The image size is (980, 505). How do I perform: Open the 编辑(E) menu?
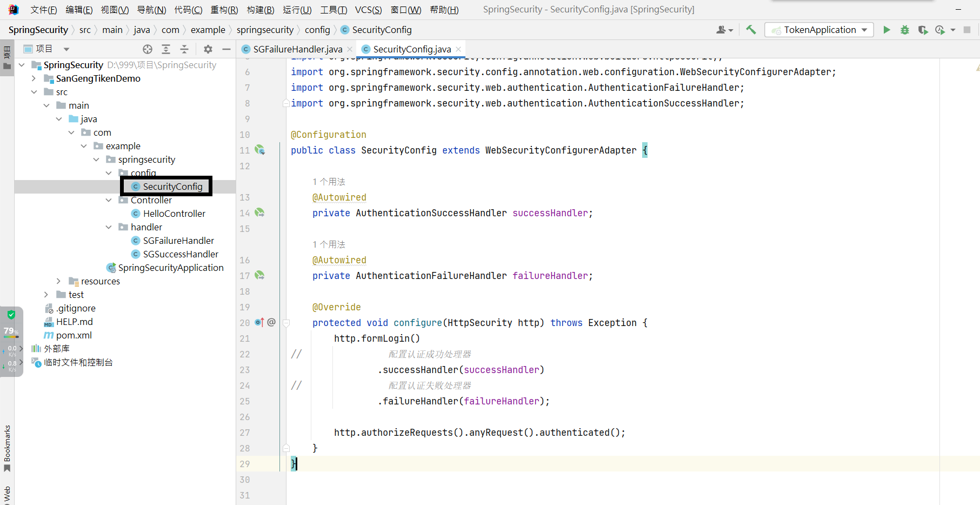[79, 10]
